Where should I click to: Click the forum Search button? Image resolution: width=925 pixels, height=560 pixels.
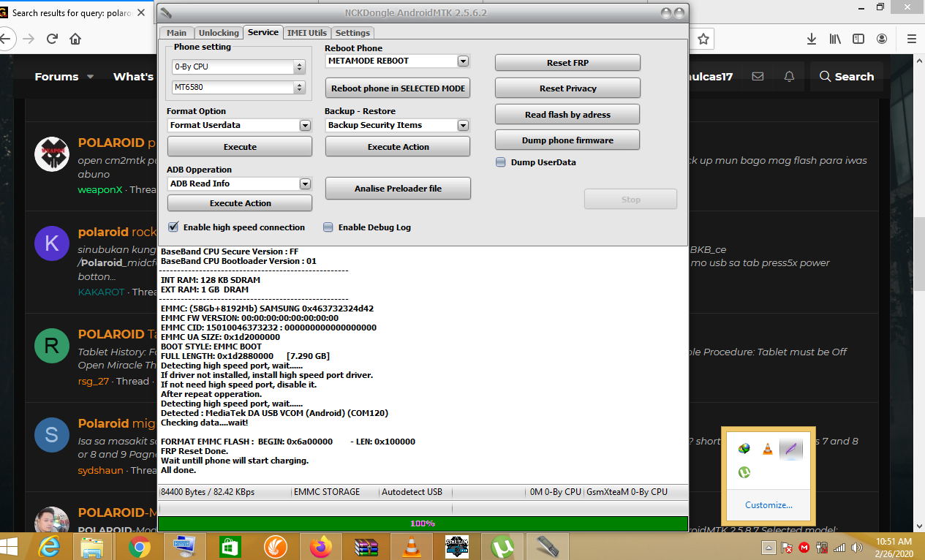[847, 77]
